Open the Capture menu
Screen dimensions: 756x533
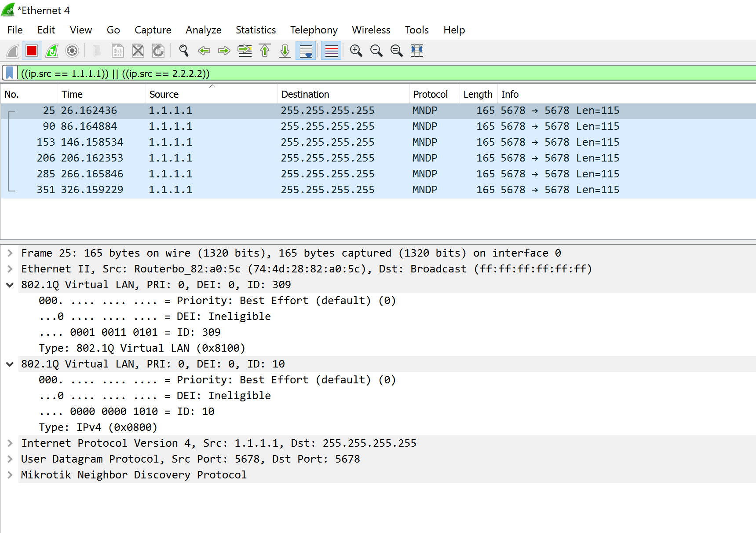(x=153, y=30)
